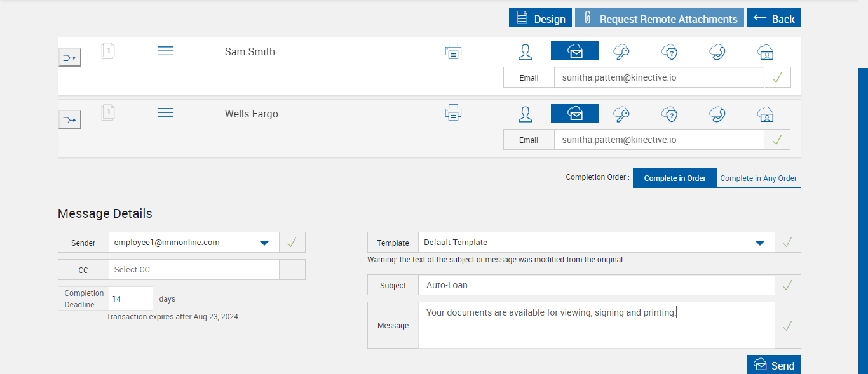Go Back using the Back button

coord(774,18)
